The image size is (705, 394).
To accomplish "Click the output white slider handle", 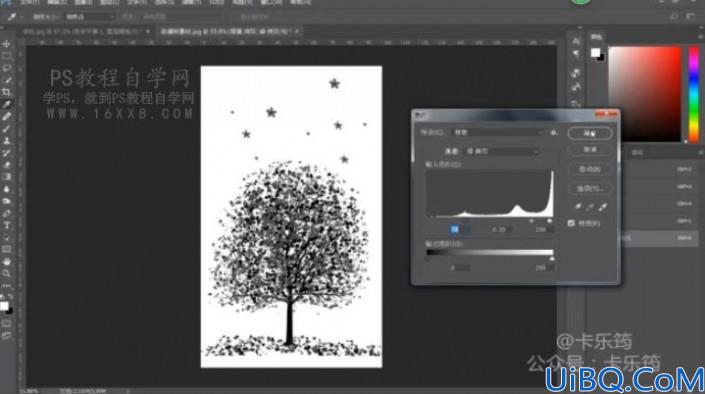I will point(552,259).
